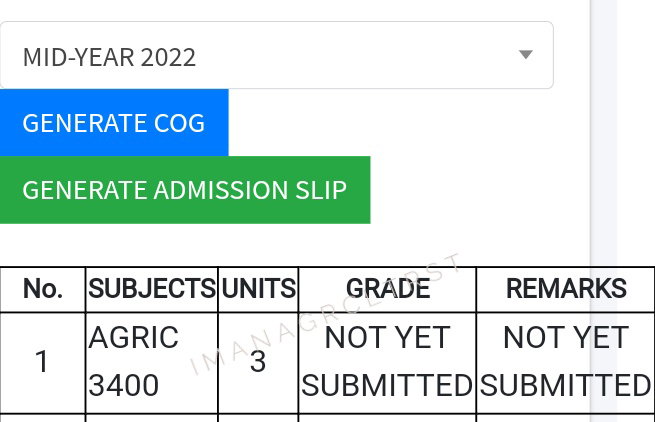Click the IMANAGR watermark text over table
The width and height of the screenshot is (655, 422).
[326, 314]
